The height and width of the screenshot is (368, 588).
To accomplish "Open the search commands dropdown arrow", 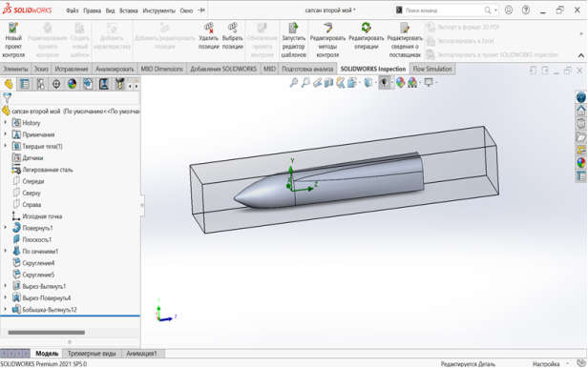I will tap(495, 10).
